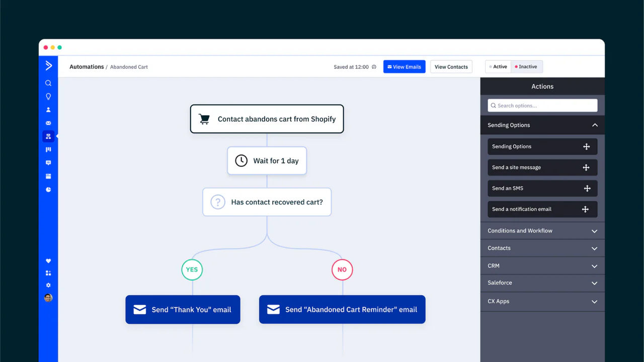
Task: Open the email campaigns envelope icon in sidebar
Action: (48, 123)
